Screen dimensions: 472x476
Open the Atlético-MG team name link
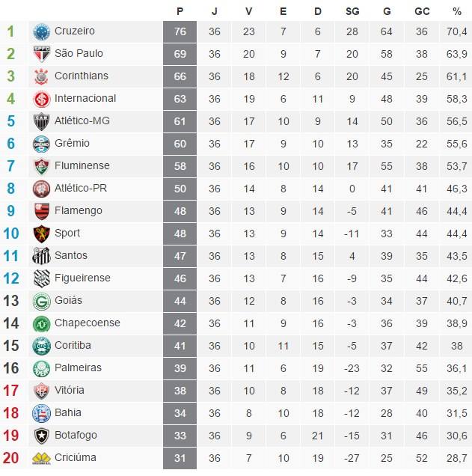pos(82,120)
